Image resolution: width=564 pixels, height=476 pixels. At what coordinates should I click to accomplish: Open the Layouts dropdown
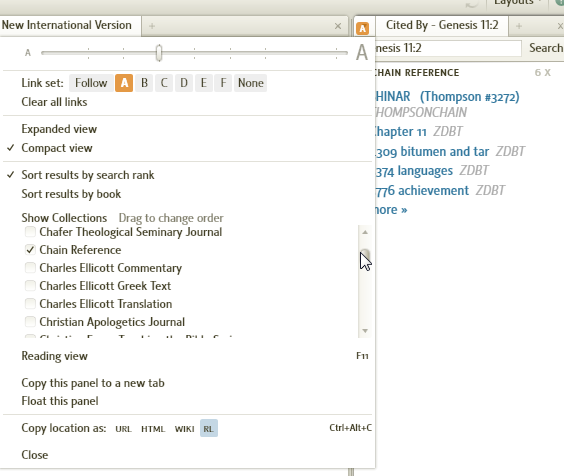pos(519,3)
